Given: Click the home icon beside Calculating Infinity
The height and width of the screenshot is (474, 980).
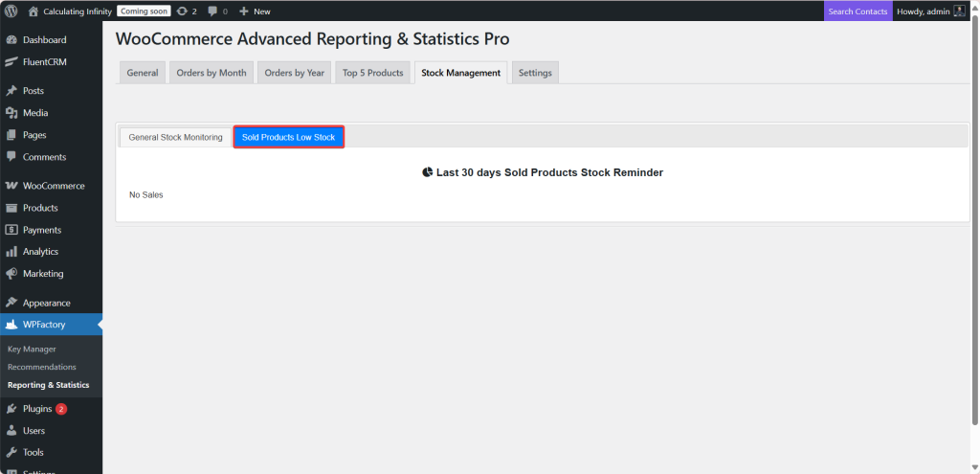Looking at the screenshot, I should (33, 11).
